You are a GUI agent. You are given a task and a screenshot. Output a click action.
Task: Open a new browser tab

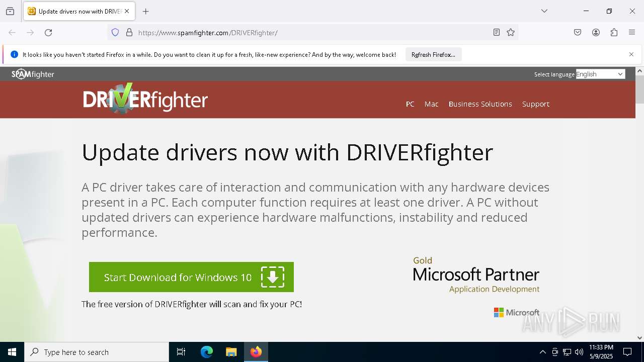click(x=146, y=11)
